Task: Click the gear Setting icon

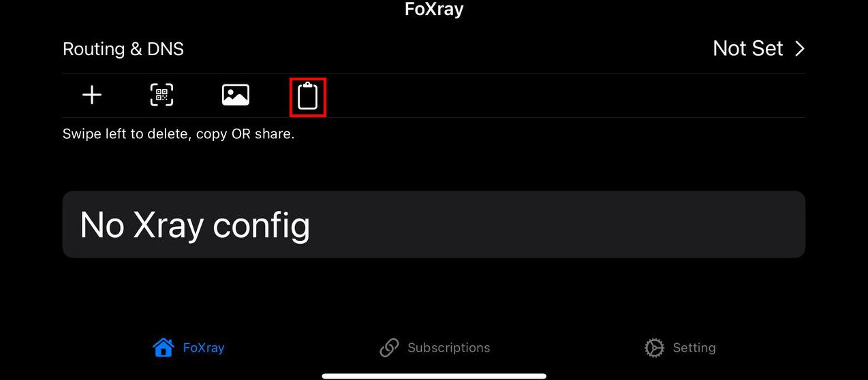Action: tap(654, 348)
